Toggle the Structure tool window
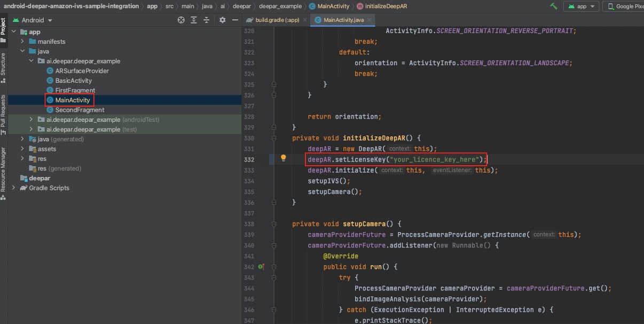This screenshot has height=324, width=644. (x=3, y=67)
